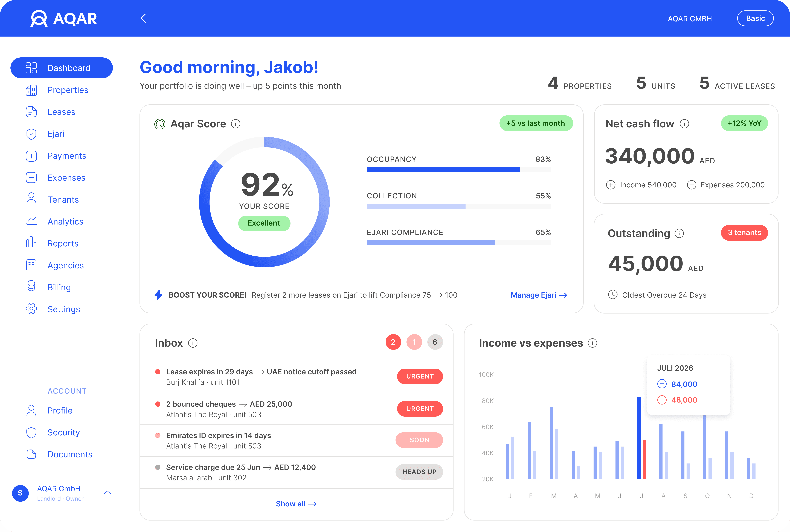The height and width of the screenshot is (532, 790).
Task: Expand the AQAR GmbH account switcher chevron
Action: pyautogui.click(x=107, y=492)
